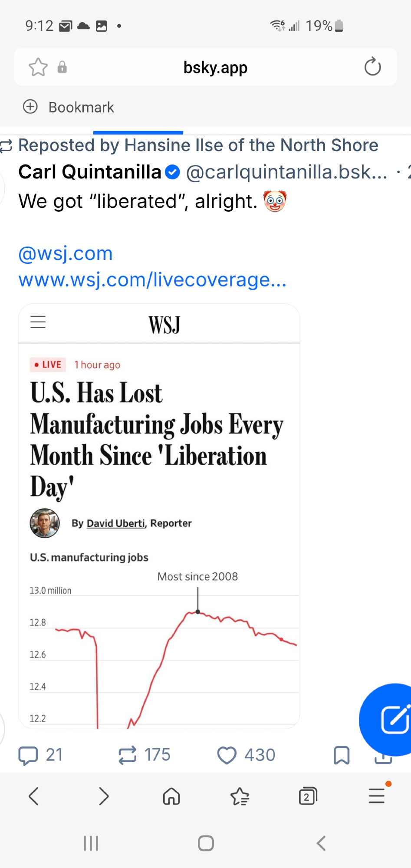This screenshot has width=411, height=868.
Task: Tap the site security lock icon
Action: tap(62, 67)
